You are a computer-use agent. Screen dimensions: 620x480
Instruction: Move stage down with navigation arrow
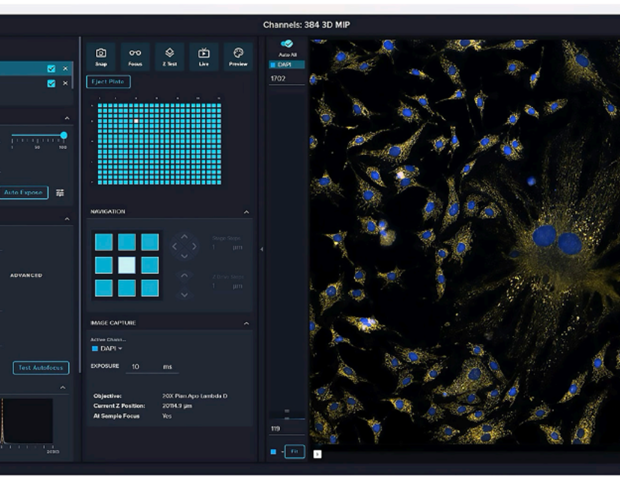click(184, 256)
